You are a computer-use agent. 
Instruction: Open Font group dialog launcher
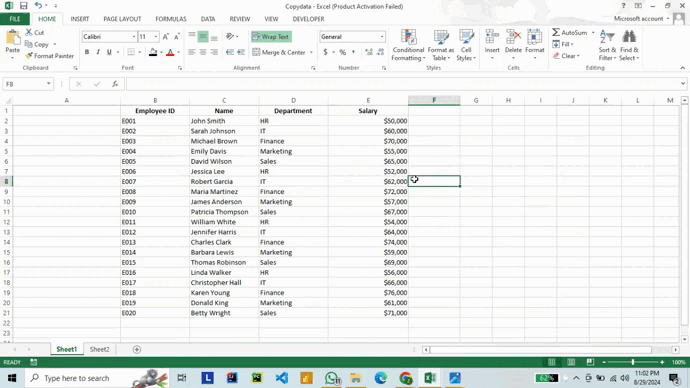coord(180,68)
